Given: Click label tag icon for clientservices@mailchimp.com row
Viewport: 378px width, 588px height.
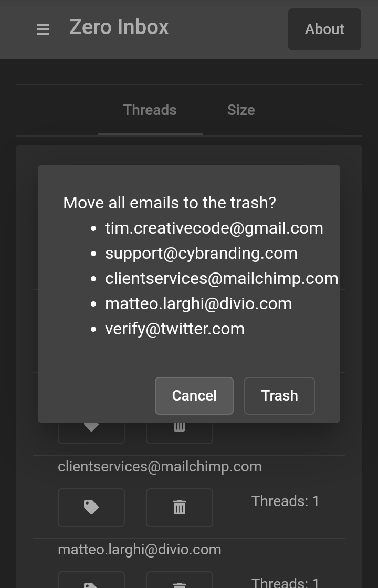Looking at the screenshot, I should [x=91, y=507].
